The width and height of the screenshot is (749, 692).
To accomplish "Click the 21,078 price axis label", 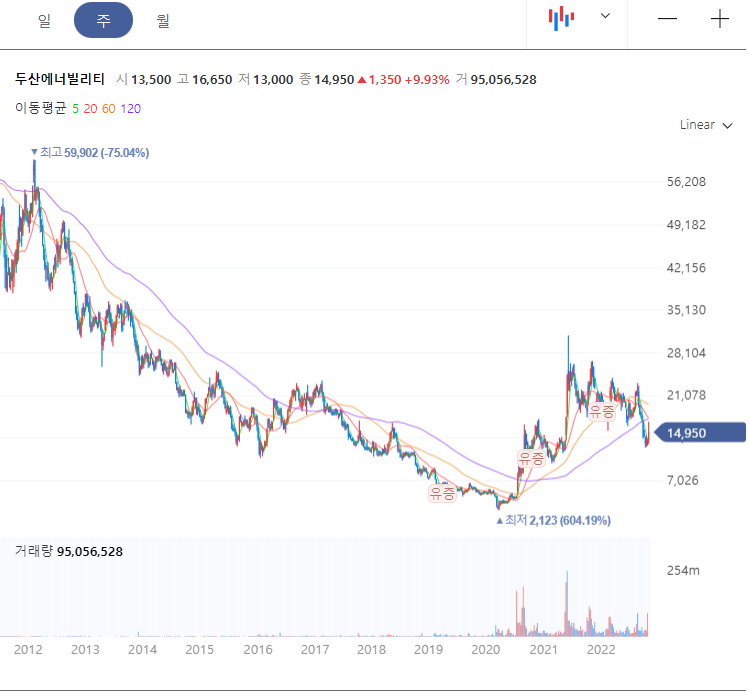I will tap(686, 395).
